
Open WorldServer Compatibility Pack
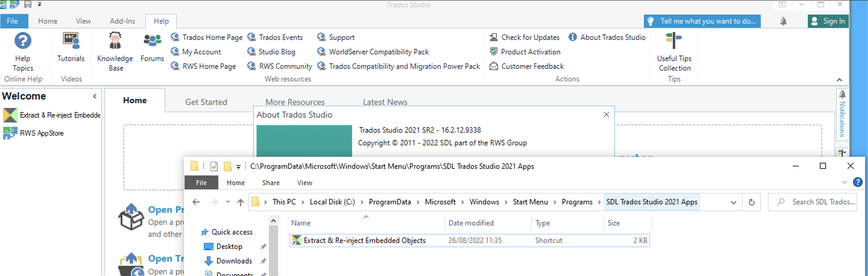pos(373,52)
